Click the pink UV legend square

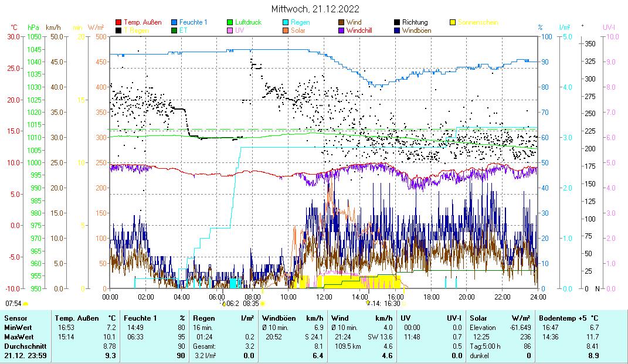pos(230,30)
